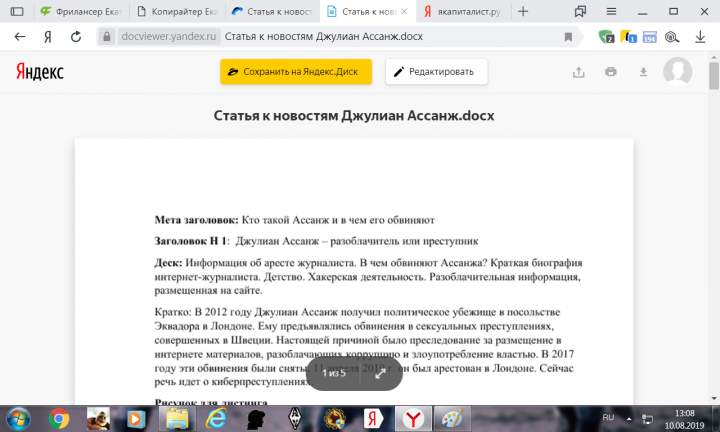This screenshot has width=720, height=432.
Task: Click the lock site security icon
Action: click(x=107, y=37)
